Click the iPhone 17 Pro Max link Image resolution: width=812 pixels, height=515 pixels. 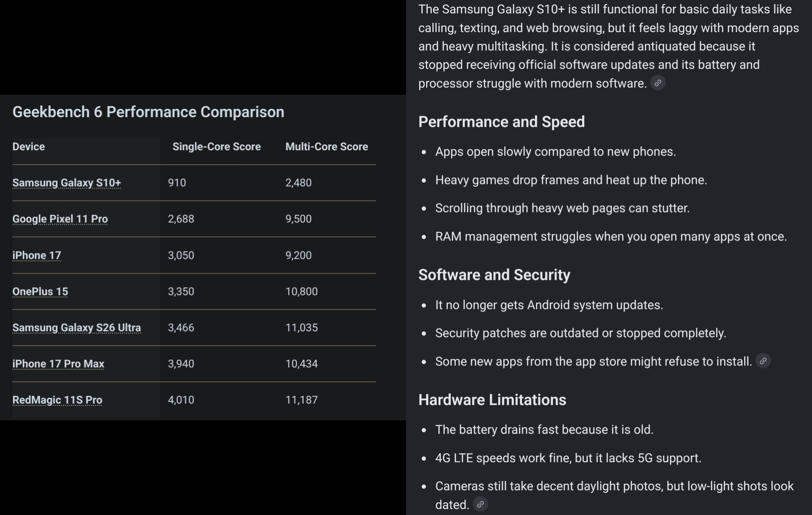point(58,363)
